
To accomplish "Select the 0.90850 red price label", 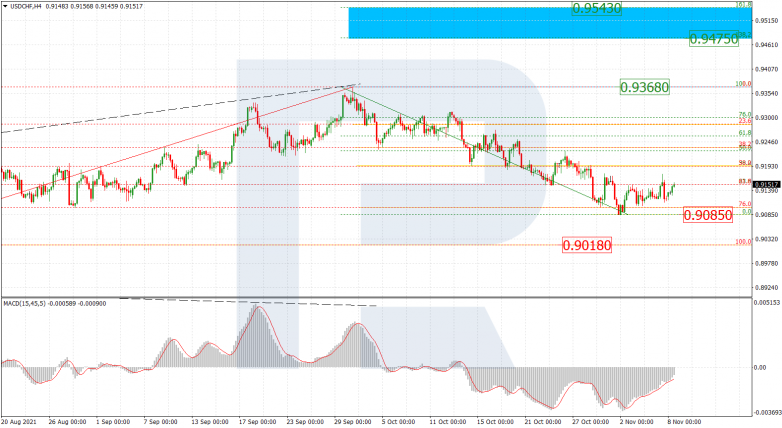I will pyautogui.click(x=708, y=215).
